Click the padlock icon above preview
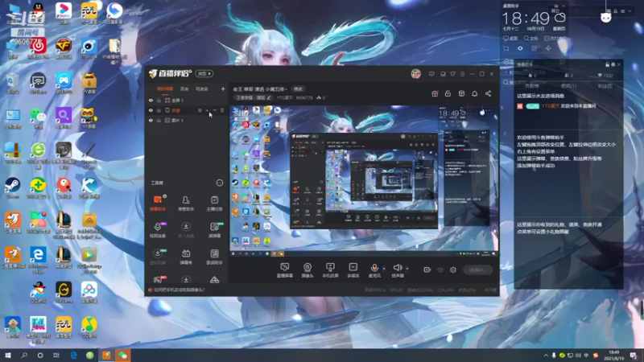Screen dimensions: 644x362 (x=448, y=93)
